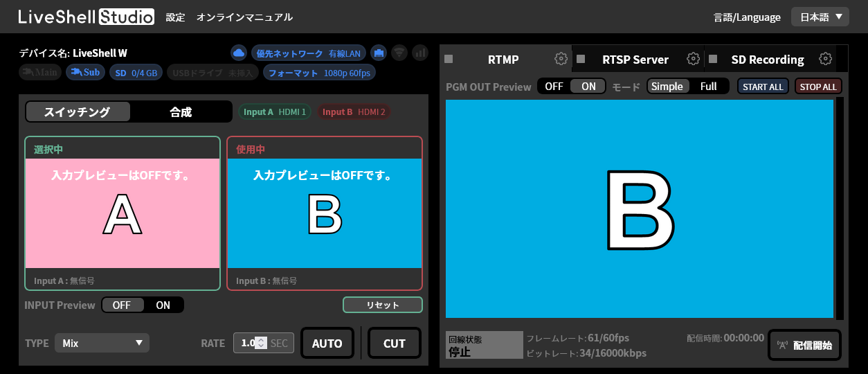Image resolution: width=868 pixels, height=374 pixels.
Task: Open RTMP settings gear
Action: (561, 59)
